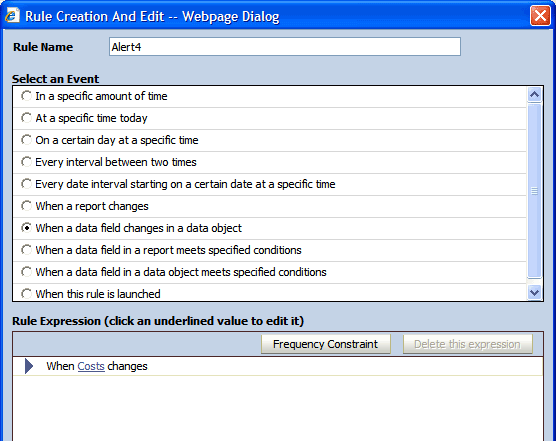Close the Rule Creation dialog
The height and width of the screenshot is (441, 556).
pos(540,16)
